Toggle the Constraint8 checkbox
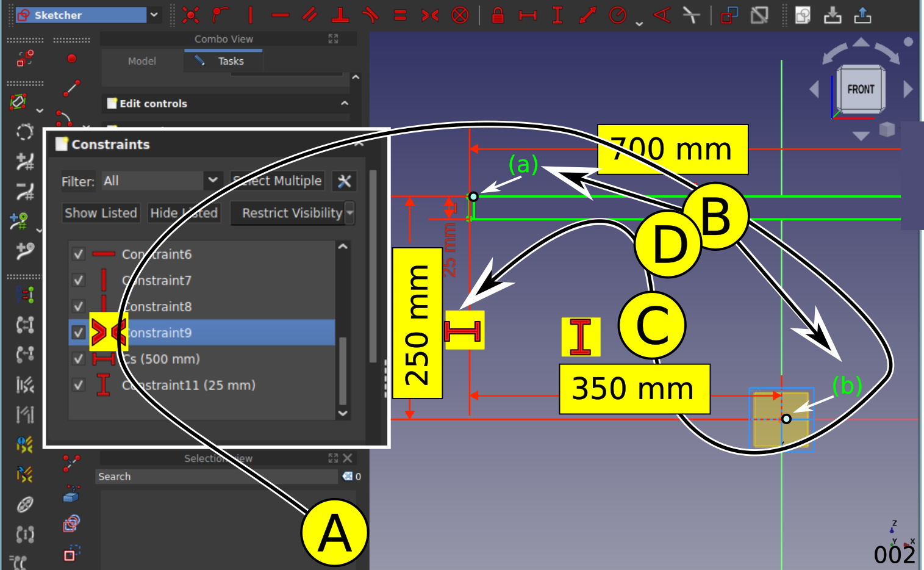Screen dimensions: 924x570 78,306
